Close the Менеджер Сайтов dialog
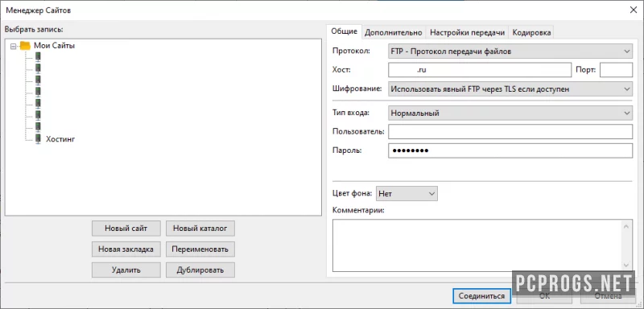The image size is (644, 309). click(x=633, y=10)
